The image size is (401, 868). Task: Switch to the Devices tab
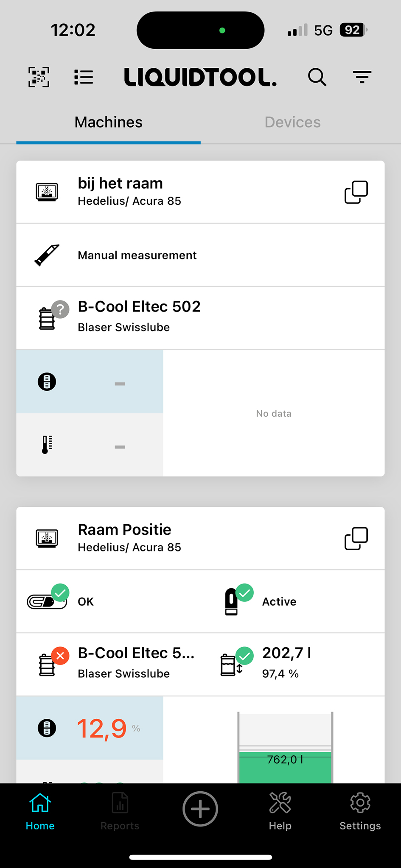[292, 122]
